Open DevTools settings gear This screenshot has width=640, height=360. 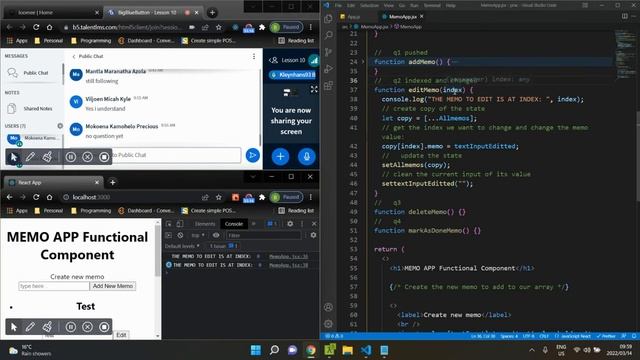(x=290, y=224)
